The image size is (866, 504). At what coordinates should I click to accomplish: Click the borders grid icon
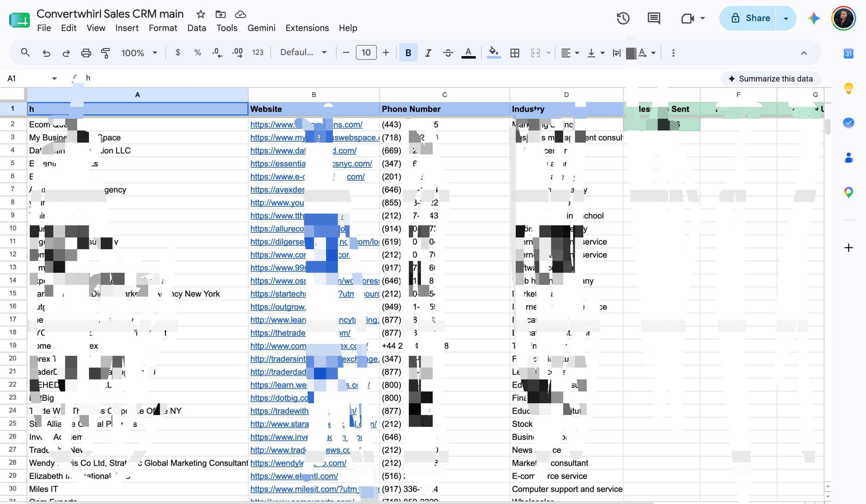[x=515, y=53]
